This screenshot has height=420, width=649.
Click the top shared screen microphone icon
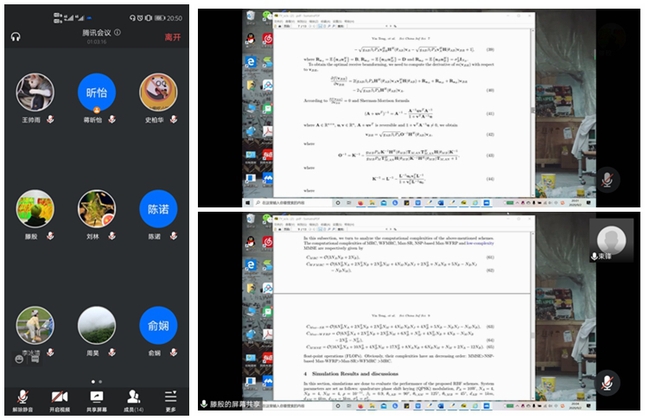point(607,179)
